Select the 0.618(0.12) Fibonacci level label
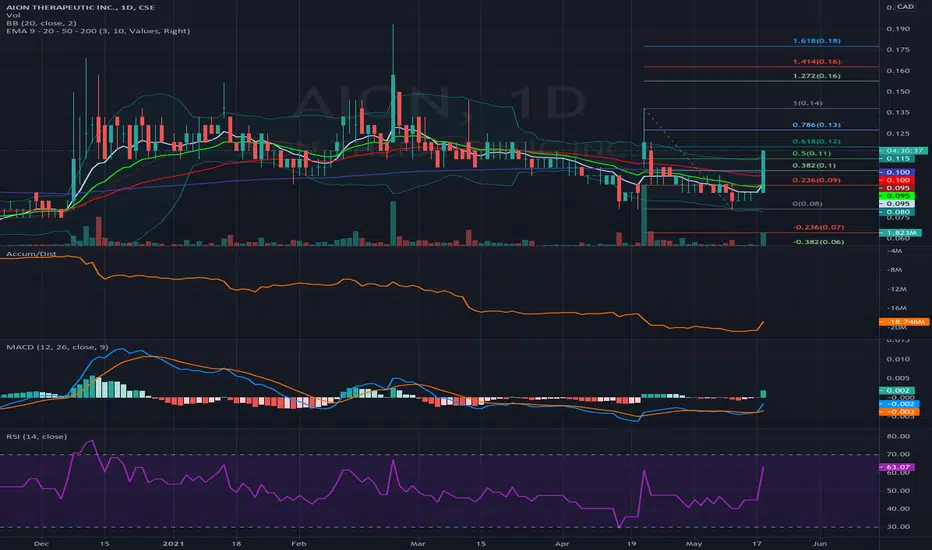 pos(816,142)
